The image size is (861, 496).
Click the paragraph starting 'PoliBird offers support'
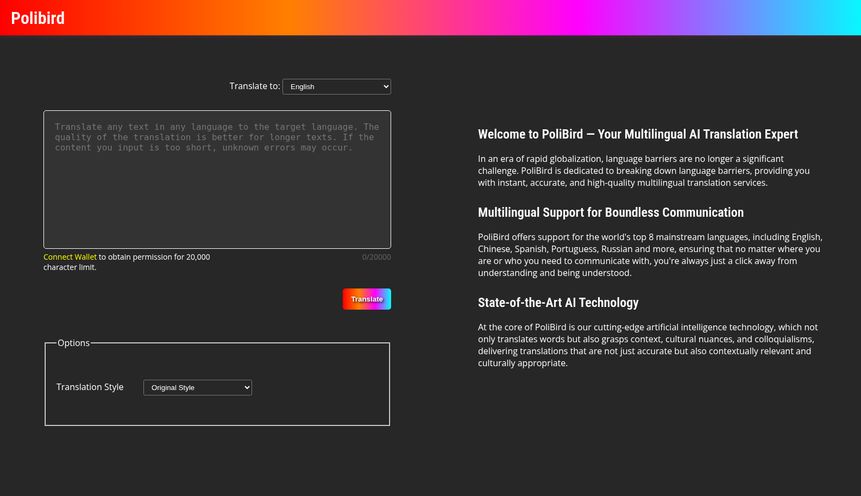tap(650, 255)
